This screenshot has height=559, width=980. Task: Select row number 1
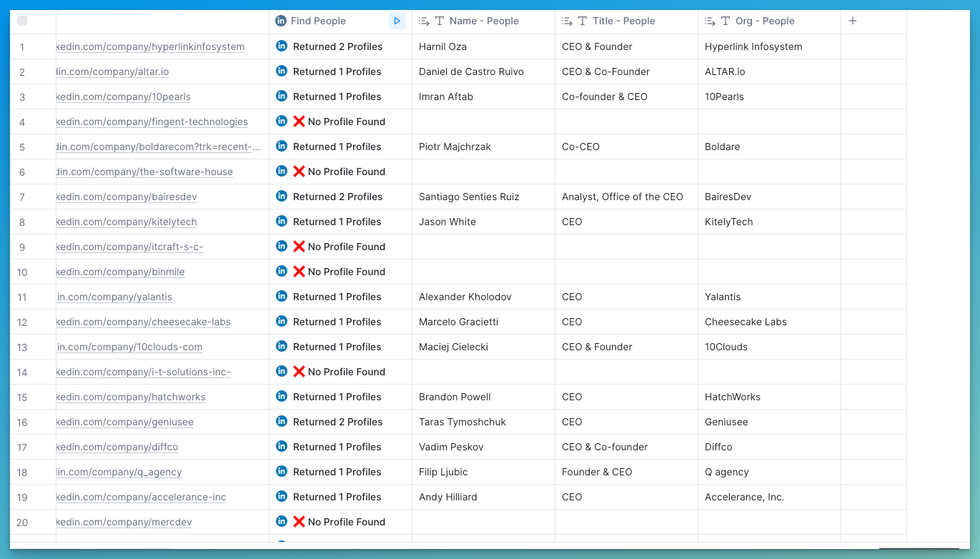coord(22,47)
